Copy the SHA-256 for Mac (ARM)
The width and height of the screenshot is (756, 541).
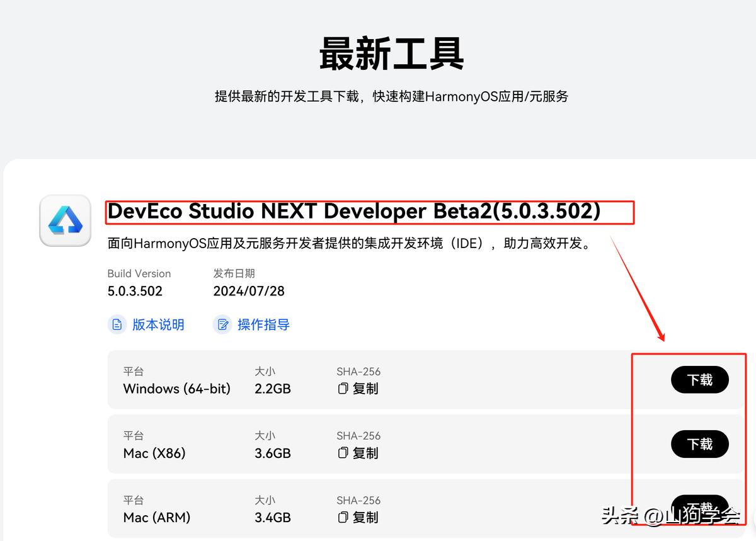pos(358,518)
